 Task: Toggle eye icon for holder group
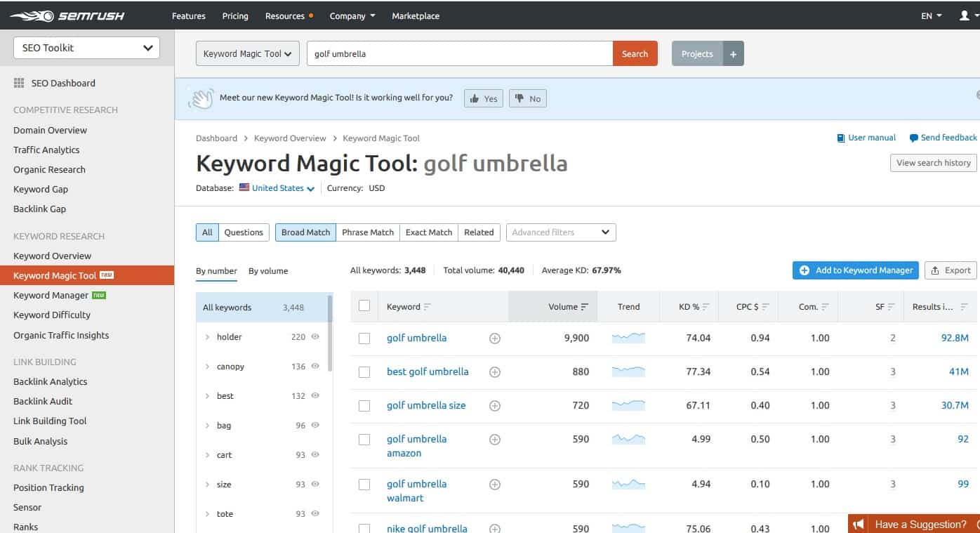point(315,337)
